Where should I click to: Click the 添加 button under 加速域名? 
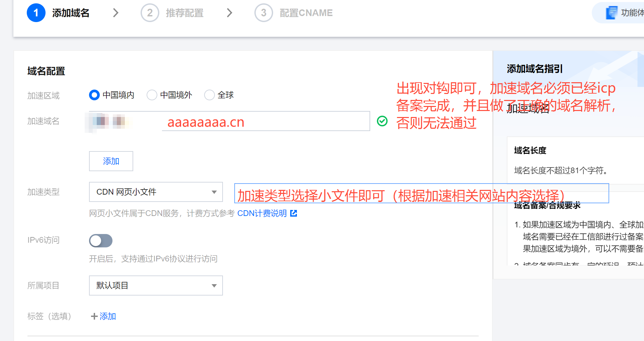[111, 161]
